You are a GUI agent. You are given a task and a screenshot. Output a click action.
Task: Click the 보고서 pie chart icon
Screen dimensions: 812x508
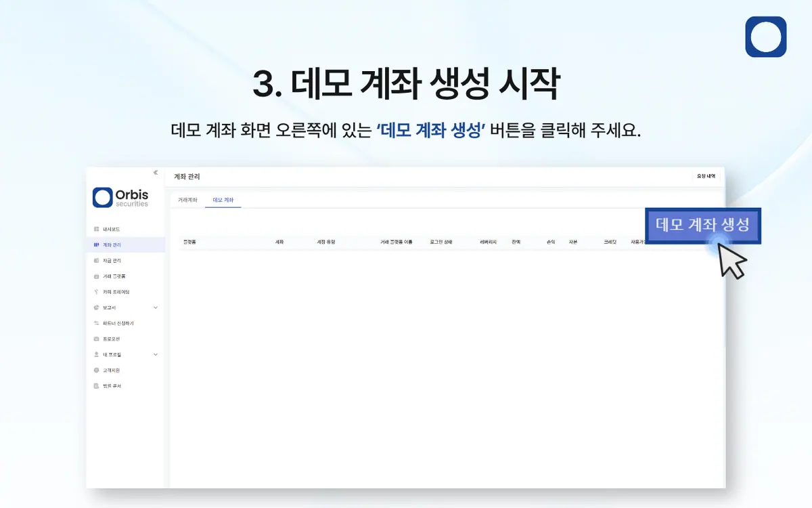point(97,308)
